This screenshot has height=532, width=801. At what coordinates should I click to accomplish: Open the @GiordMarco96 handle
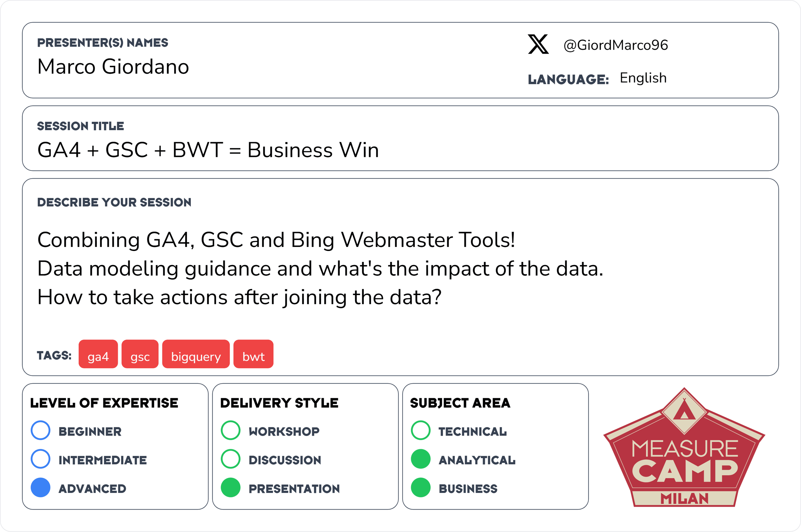(x=615, y=45)
